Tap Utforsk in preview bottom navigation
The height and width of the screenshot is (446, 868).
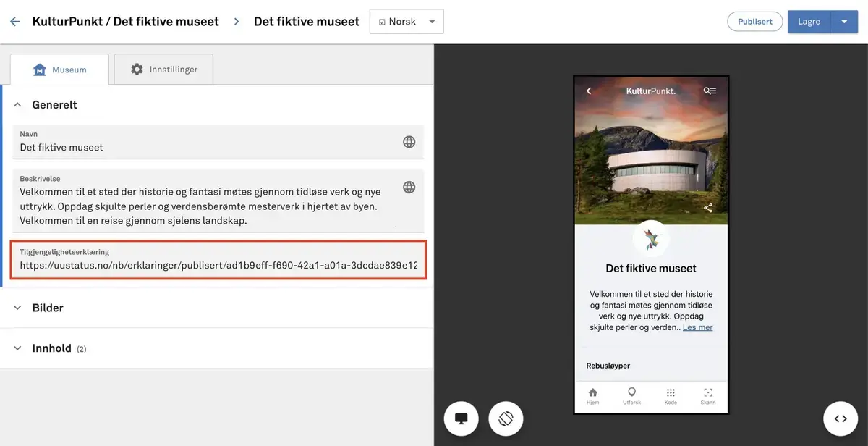point(631,396)
